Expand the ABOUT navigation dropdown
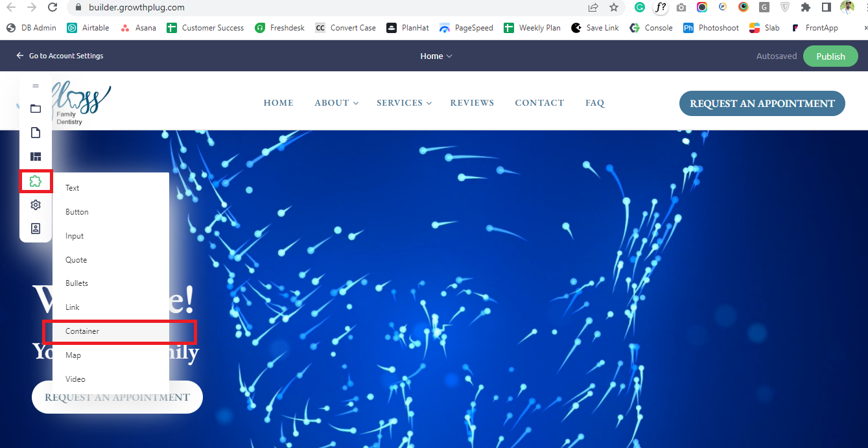This screenshot has width=868, height=448. tap(336, 103)
